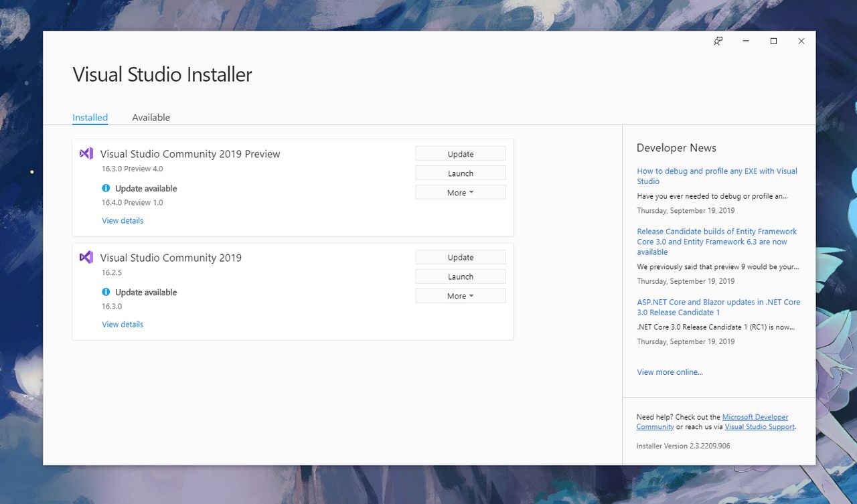857x504 pixels.
Task: Open ASP.NET Core and Blazor updates article
Action: (718, 307)
